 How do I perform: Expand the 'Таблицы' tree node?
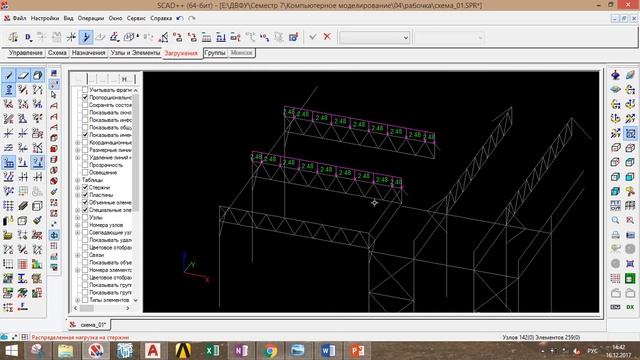tap(78, 180)
